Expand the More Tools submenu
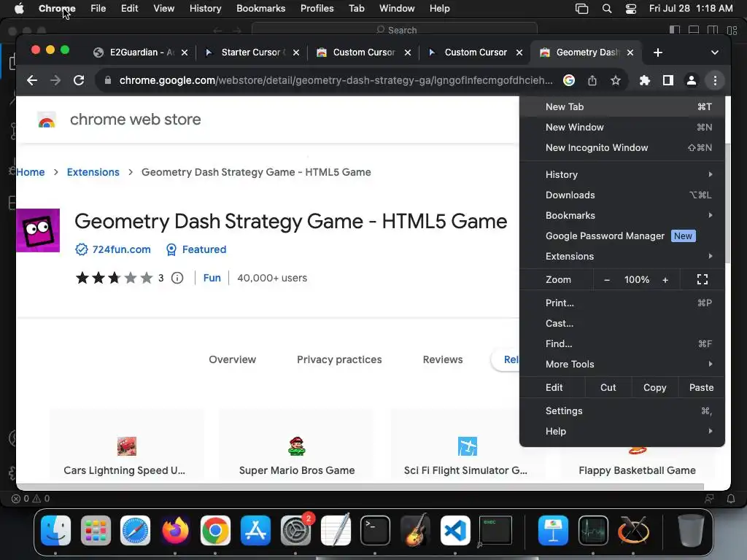 (622, 365)
